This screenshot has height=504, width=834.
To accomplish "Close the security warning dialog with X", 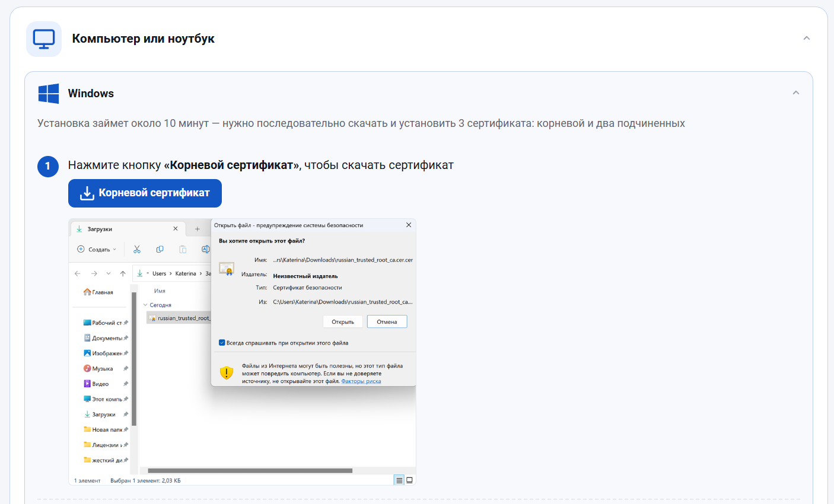I will [409, 225].
